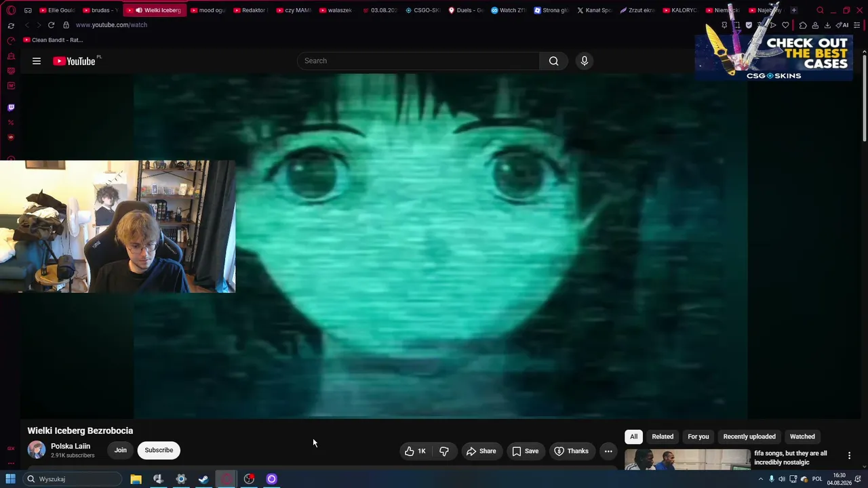
Task: Add this page to bookmarks with heart
Action: tap(785, 25)
